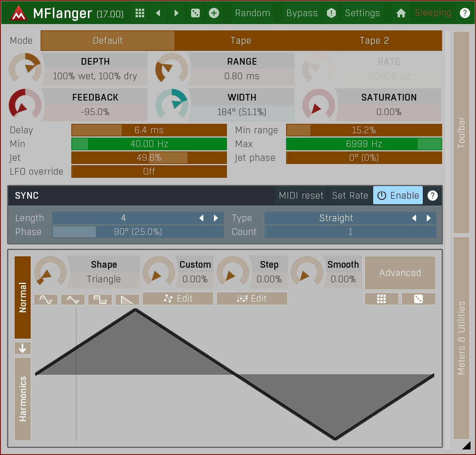Viewport: 476px width, 455px height.
Task: Switch to the Harmonics tab
Action: coord(22,399)
